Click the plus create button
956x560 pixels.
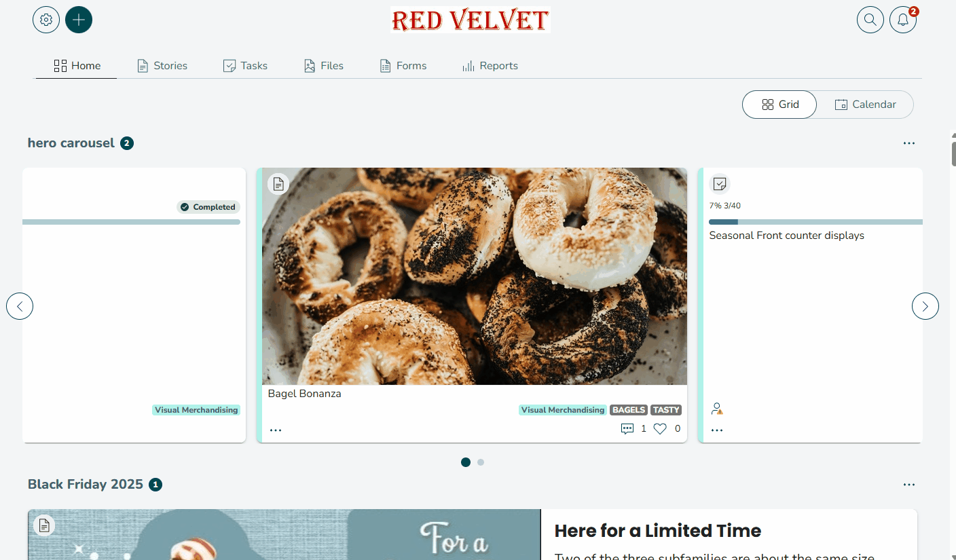pos(79,20)
